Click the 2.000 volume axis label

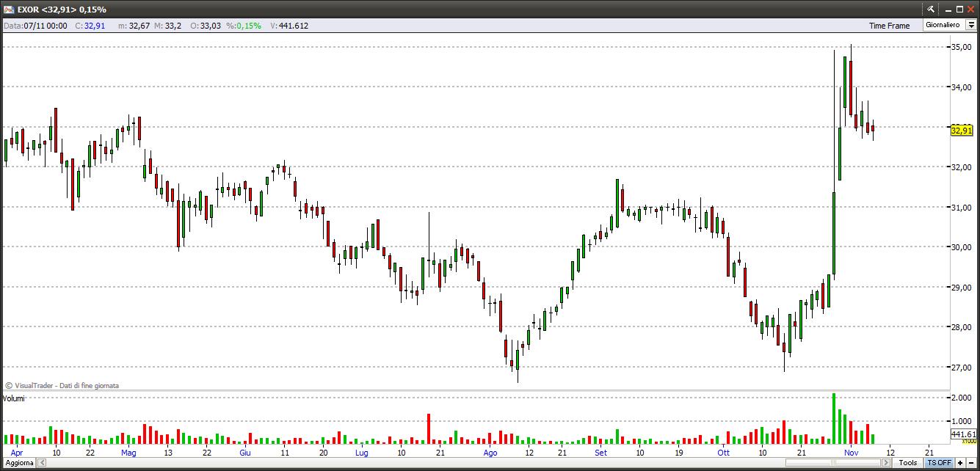pos(962,398)
